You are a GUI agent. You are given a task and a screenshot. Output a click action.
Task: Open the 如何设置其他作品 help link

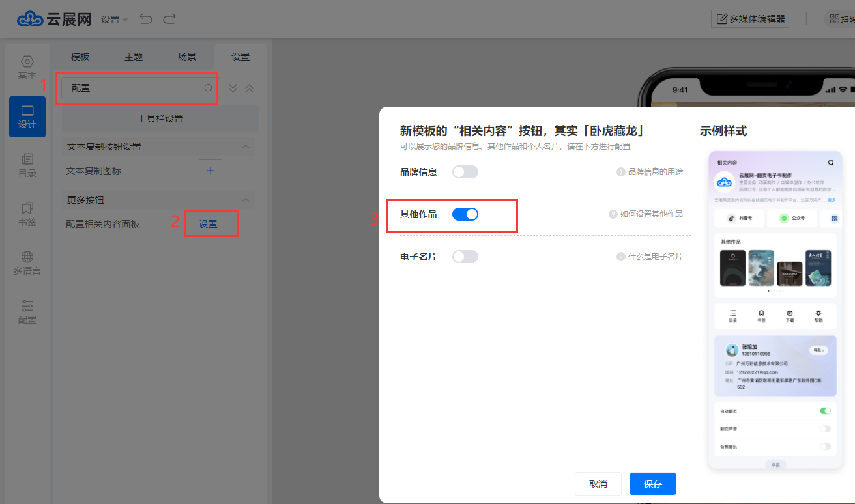point(650,214)
